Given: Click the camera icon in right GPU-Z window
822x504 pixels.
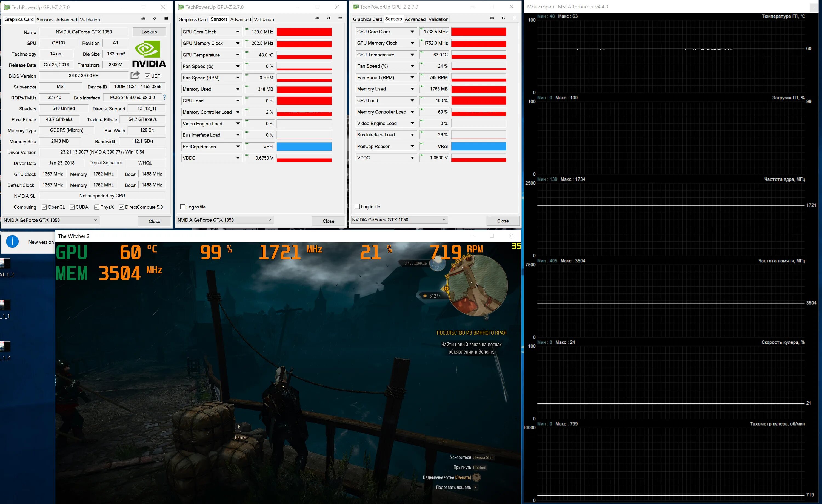Looking at the screenshot, I should coord(492,18).
